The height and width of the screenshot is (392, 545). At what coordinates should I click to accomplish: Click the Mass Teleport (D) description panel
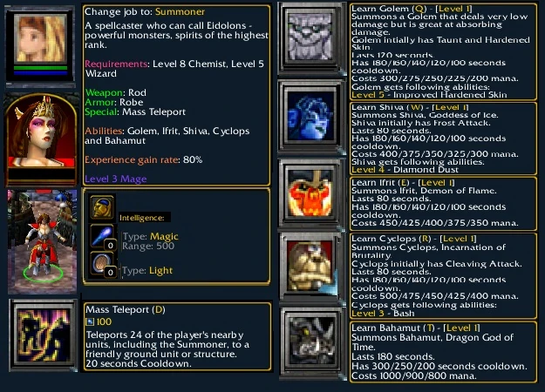177,336
